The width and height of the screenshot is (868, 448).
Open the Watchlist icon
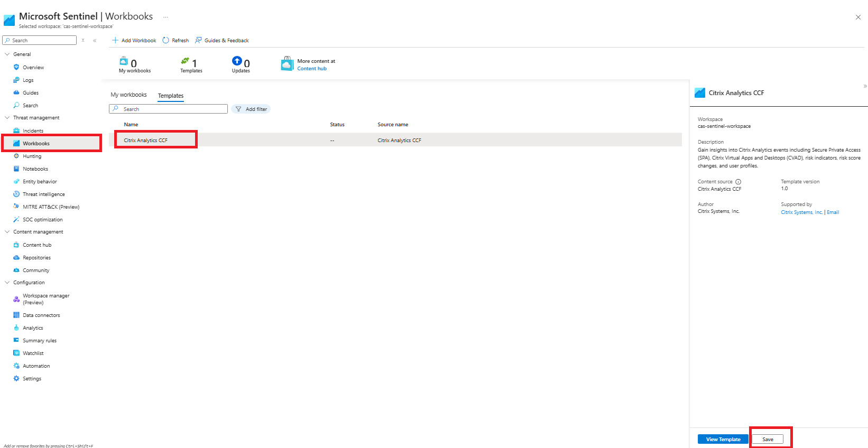tap(16, 353)
